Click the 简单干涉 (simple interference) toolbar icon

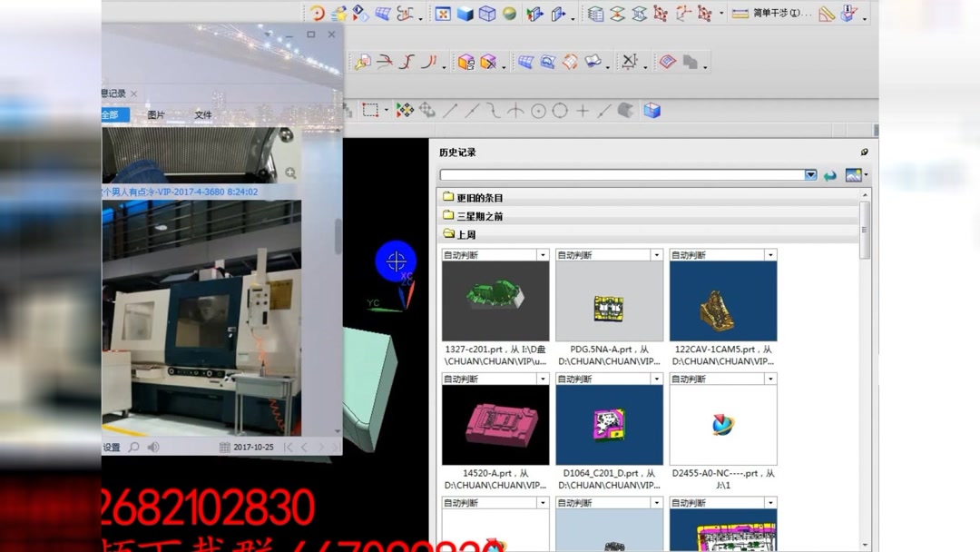coord(740,13)
